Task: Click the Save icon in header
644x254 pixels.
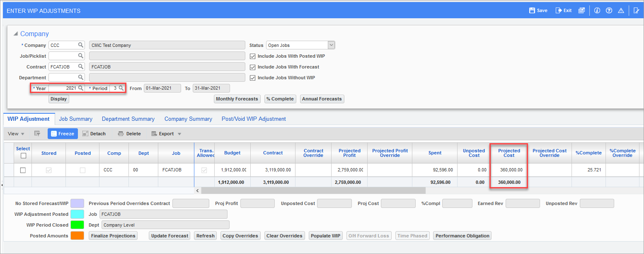Action: (x=532, y=10)
